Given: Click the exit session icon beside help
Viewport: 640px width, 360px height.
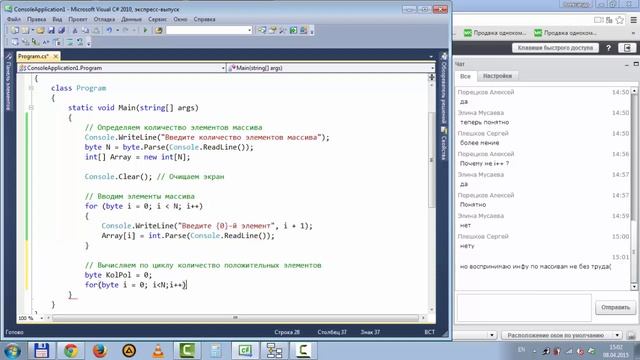Looking at the screenshot, I should pyautogui.click(x=627, y=48).
